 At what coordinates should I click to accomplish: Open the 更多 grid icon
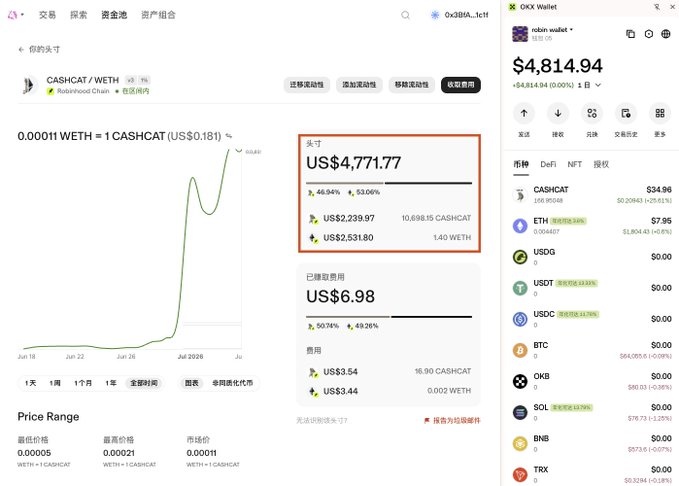(x=660, y=113)
